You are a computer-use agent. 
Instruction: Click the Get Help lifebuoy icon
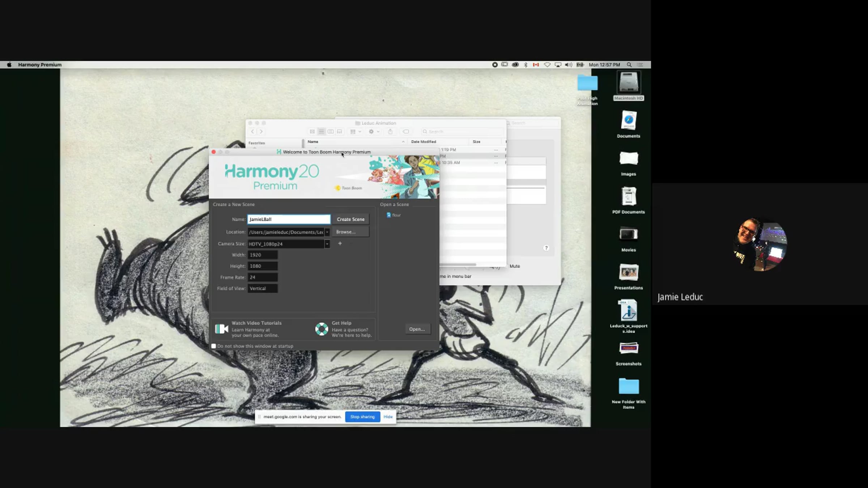click(x=322, y=329)
